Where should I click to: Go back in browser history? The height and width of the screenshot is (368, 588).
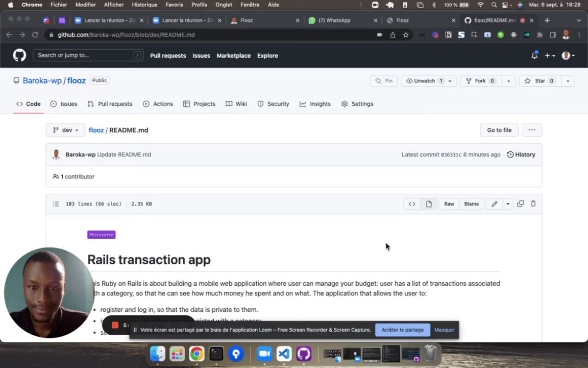[x=9, y=35]
